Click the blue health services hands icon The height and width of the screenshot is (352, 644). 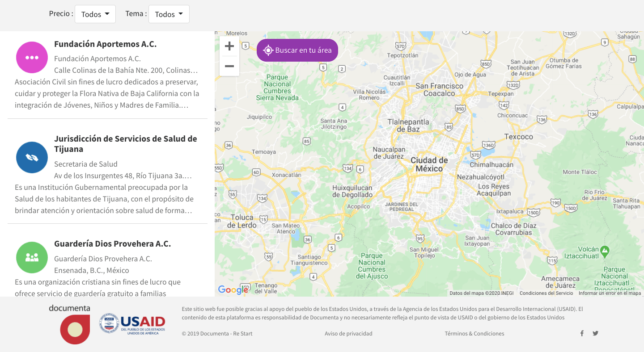tap(32, 157)
